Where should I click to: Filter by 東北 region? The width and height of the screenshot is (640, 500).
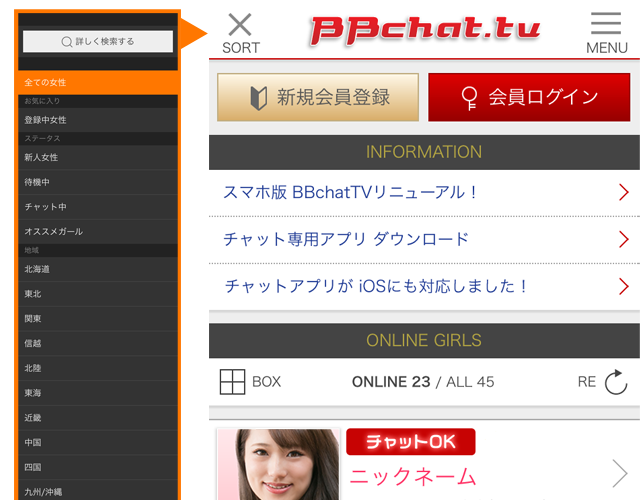(98, 294)
